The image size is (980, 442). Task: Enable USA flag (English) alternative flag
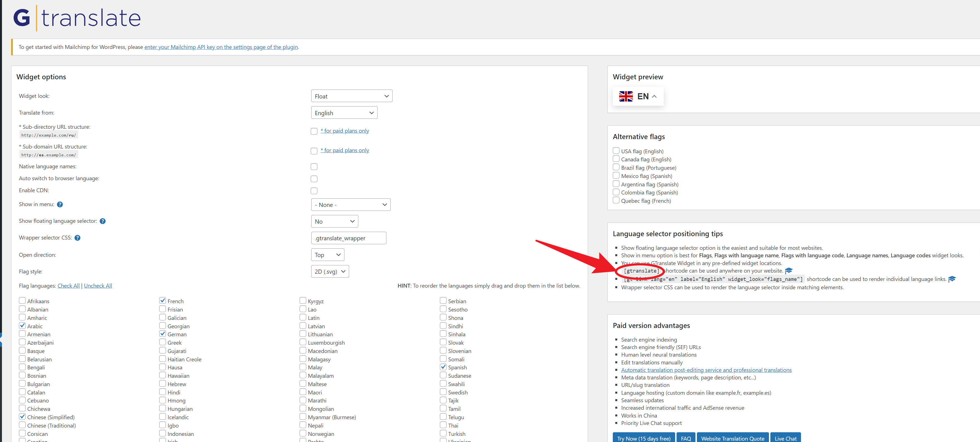(616, 150)
